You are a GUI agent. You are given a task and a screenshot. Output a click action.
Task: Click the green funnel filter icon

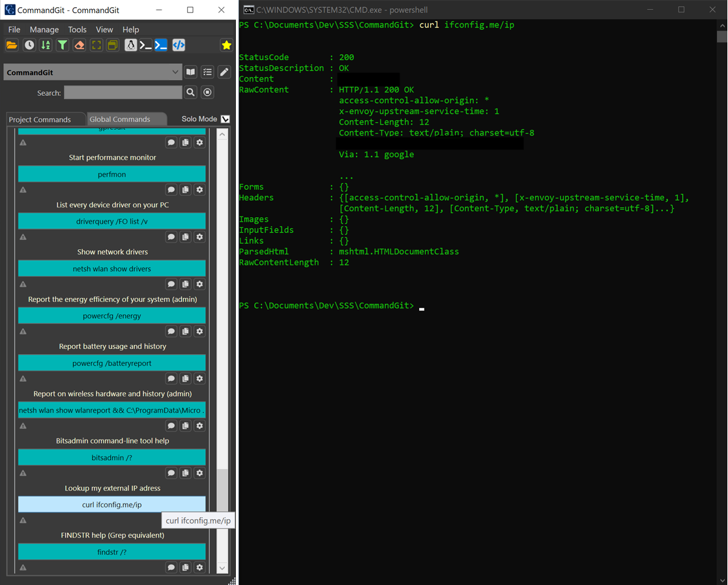[x=63, y=46]
